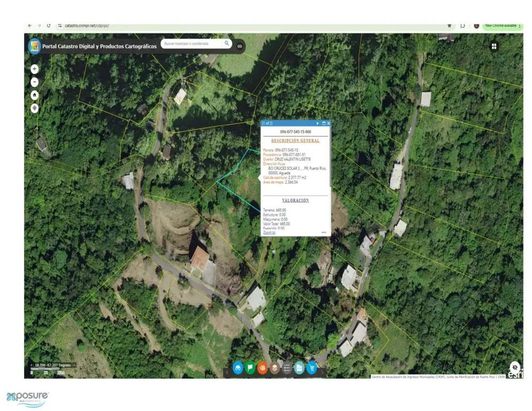Activate the my location button
The height and width of the screenshot is (411, 532).
click(34, 108)
